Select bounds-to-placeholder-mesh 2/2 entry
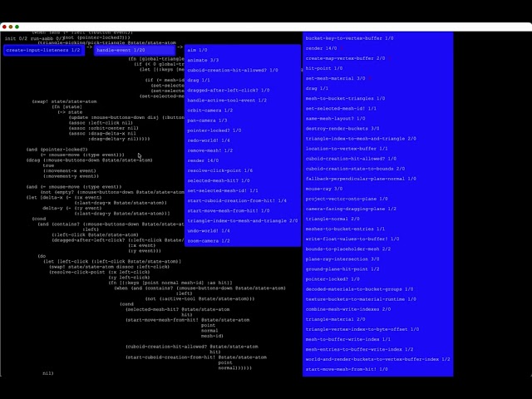 click(x=348, y=249)
